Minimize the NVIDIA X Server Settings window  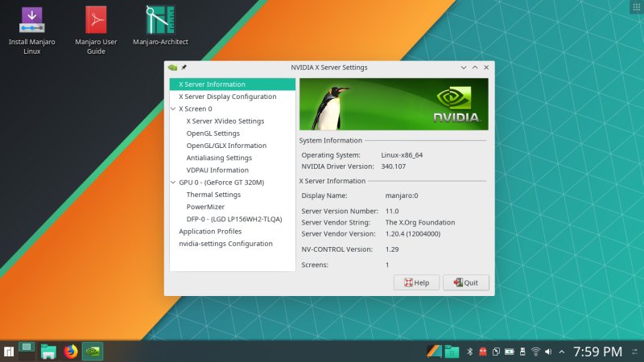[464, 68]
